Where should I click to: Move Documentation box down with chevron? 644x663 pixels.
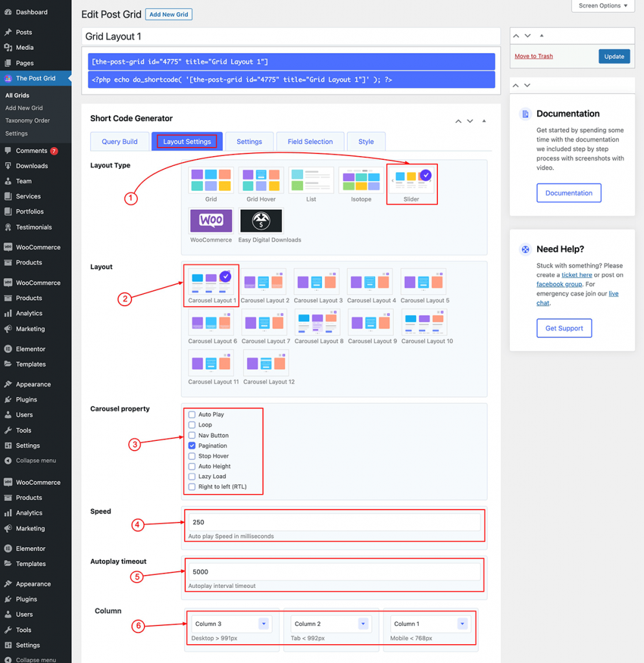pyautogui.click(x=527, y=85)
